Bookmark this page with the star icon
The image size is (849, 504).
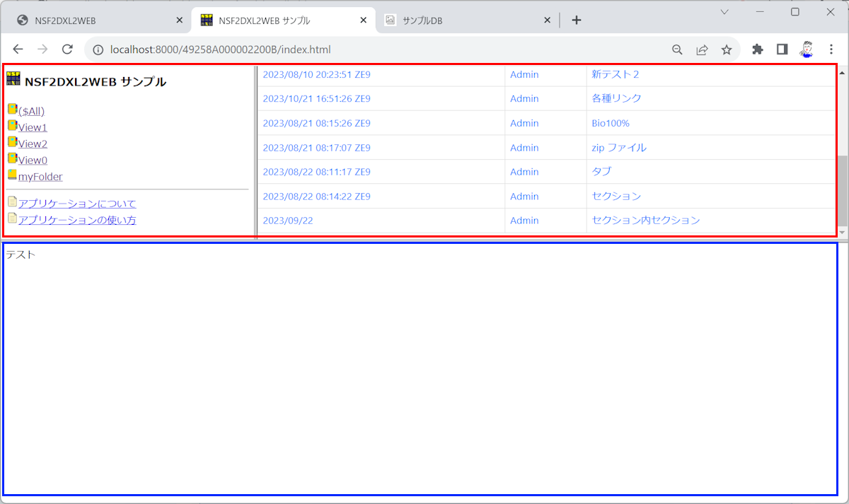tap(727, 49)
